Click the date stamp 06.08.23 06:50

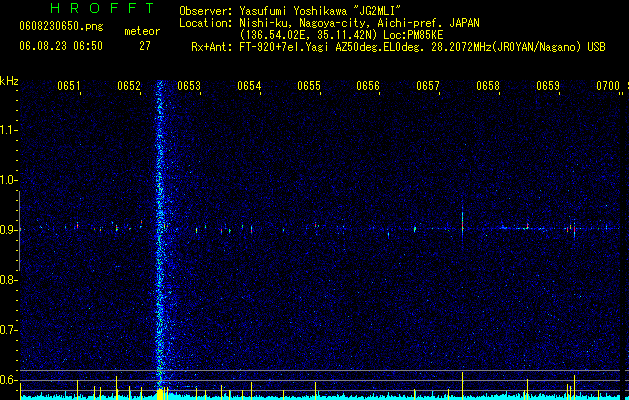pyautogui.click(x=61, y=46)
